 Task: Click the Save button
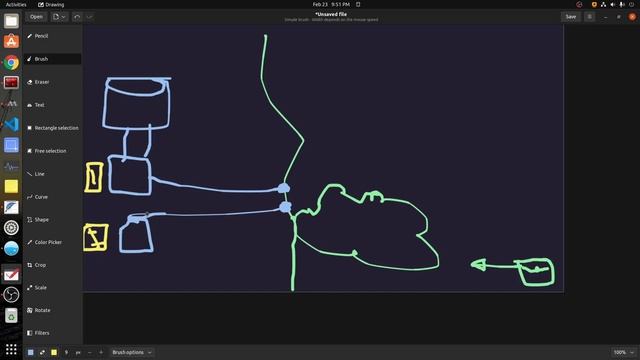pyautogui.click(x=571, y=17)
